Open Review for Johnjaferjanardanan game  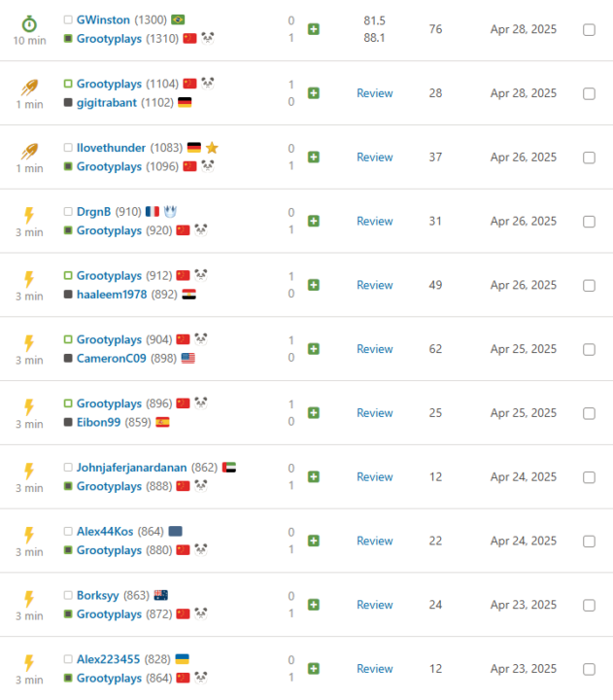tap(374, 477)
